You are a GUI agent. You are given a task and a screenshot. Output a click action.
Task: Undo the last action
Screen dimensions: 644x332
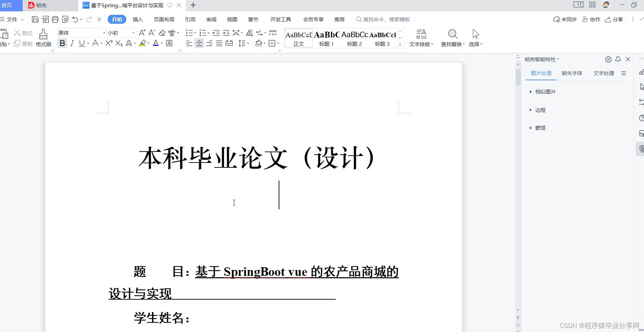[x=75, y=19]
